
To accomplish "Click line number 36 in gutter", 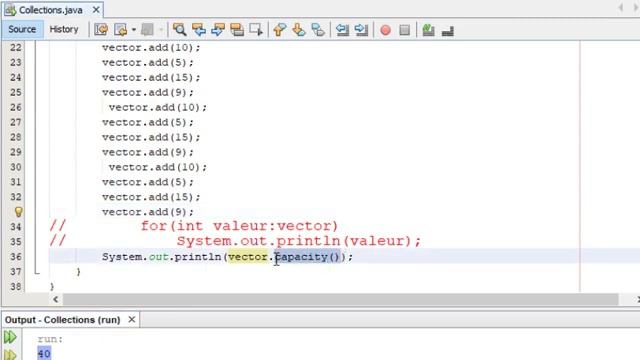I will coord(16,257).
